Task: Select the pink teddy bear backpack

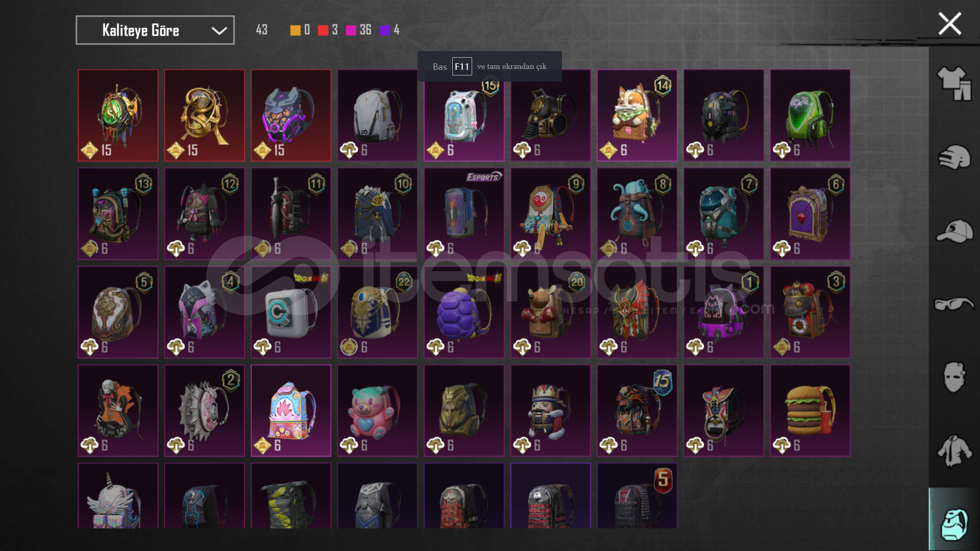Action: [x=377, y=411]
